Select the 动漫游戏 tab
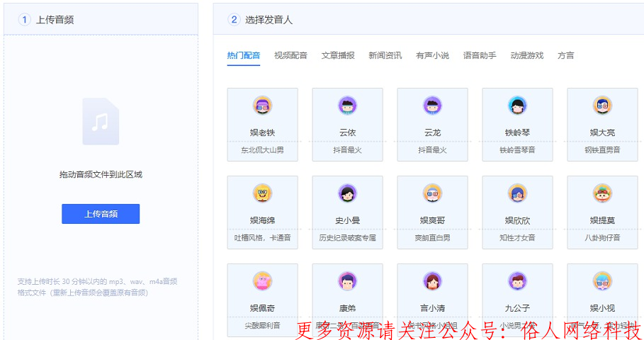The width and height of the screenshot is (644, 340). (x=527, y=55)
